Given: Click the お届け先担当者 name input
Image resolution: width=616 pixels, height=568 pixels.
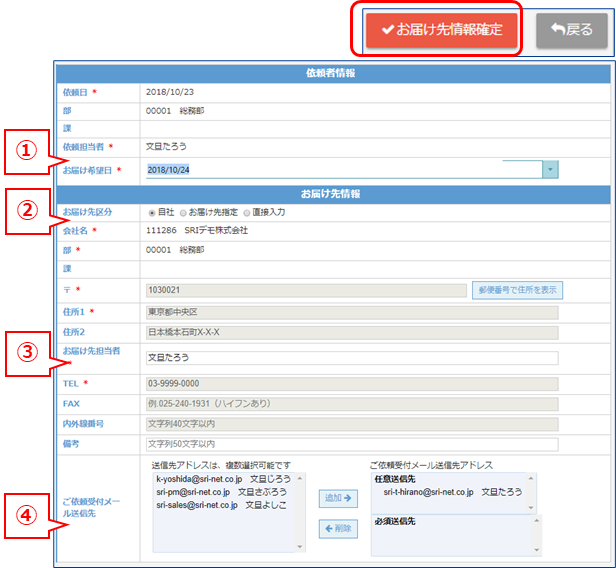Looking at the screenshot, I should [x=350, y=356].
